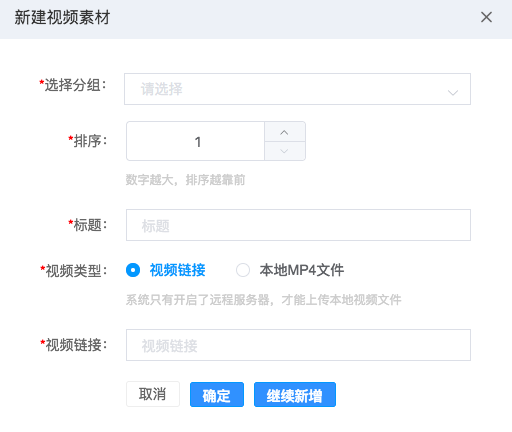
Task: Close the 新建视频素材 dialog with X icon
Action: 486,17
